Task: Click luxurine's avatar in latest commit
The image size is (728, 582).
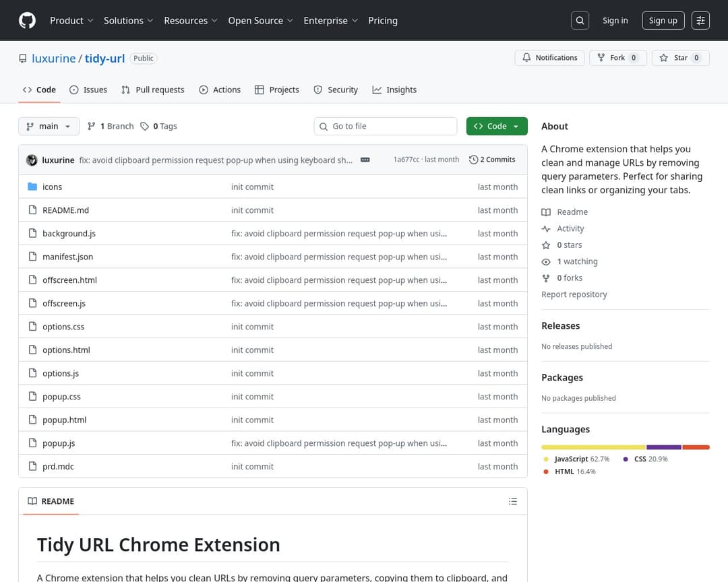Action: [32, 160]
